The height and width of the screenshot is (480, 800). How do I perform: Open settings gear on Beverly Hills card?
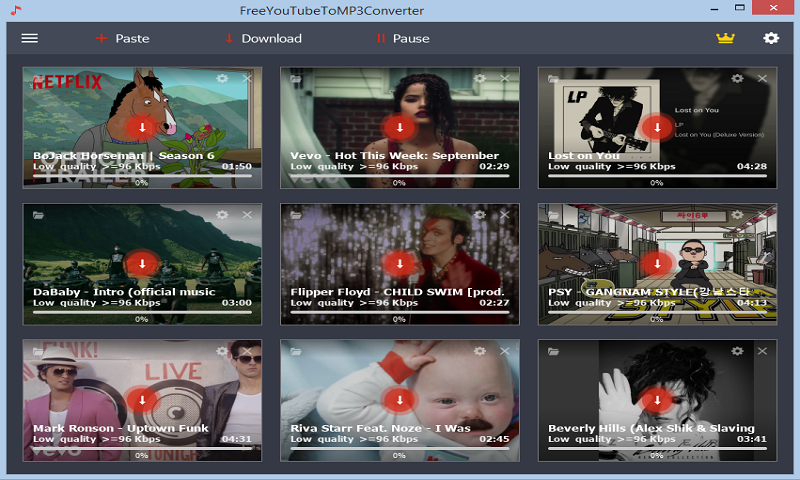[737, 351]
